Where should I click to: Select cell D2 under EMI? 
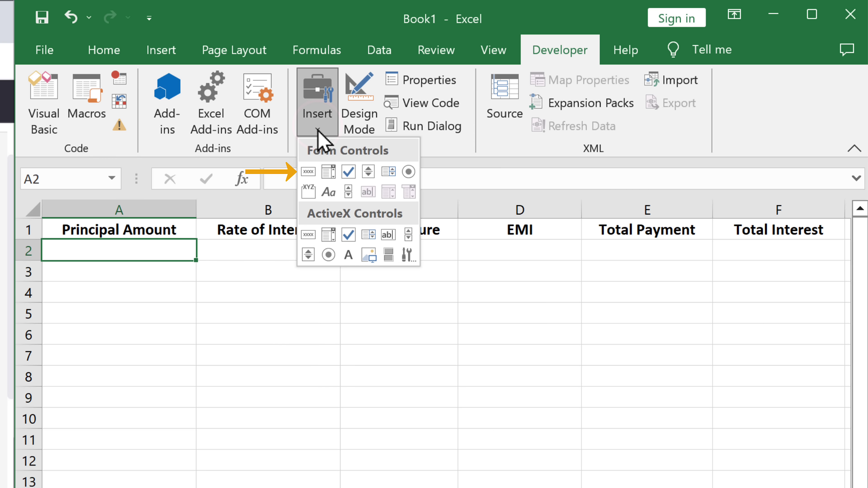point(519,250)
